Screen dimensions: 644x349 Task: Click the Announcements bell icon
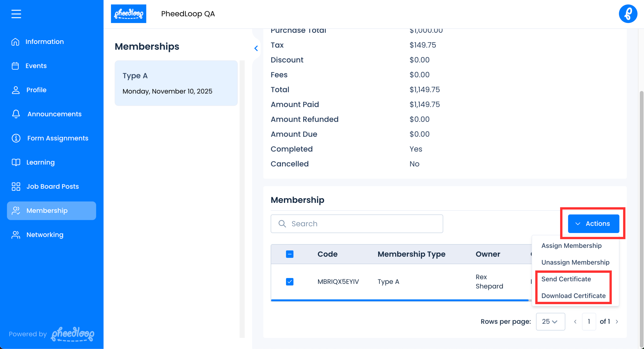(x=16, y=114)
